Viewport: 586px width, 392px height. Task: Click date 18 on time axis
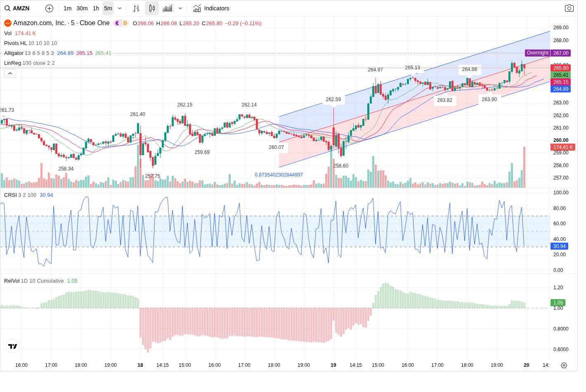pos(140,365)
